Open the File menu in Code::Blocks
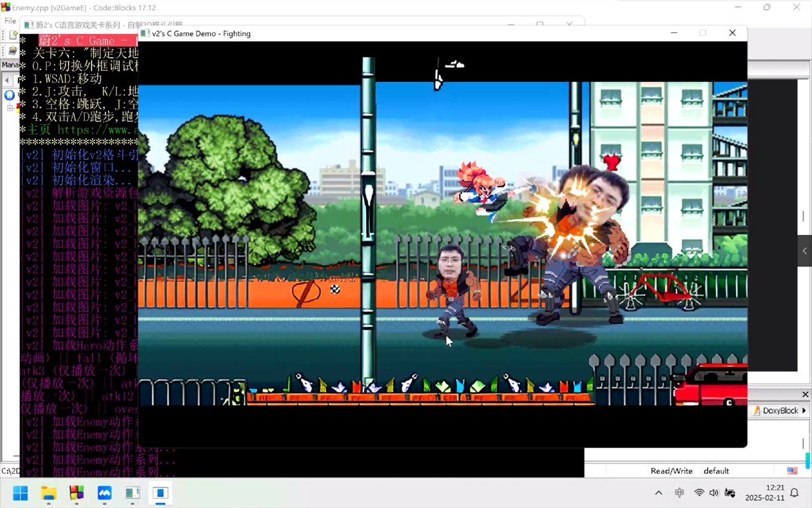Viewport: 812px width, 508px height. [x=10, y=21]
